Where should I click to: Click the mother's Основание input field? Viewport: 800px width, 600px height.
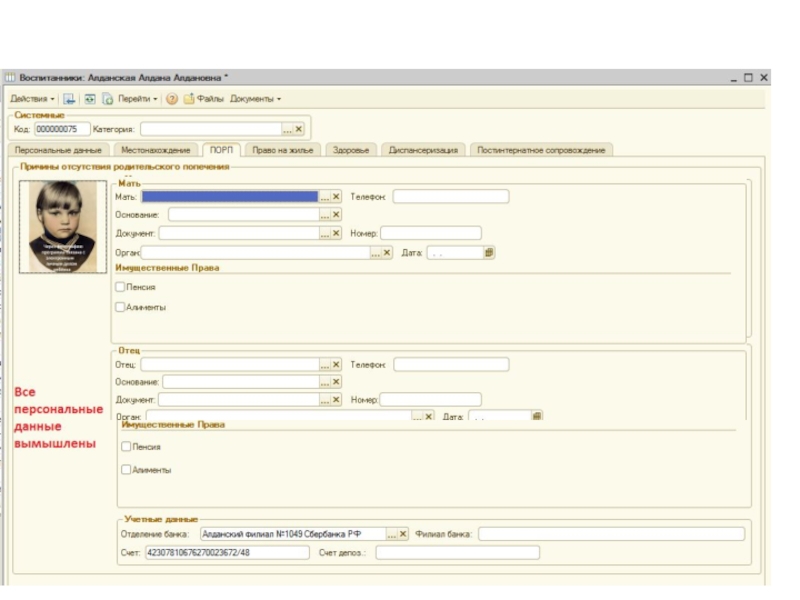coord(244,215)
